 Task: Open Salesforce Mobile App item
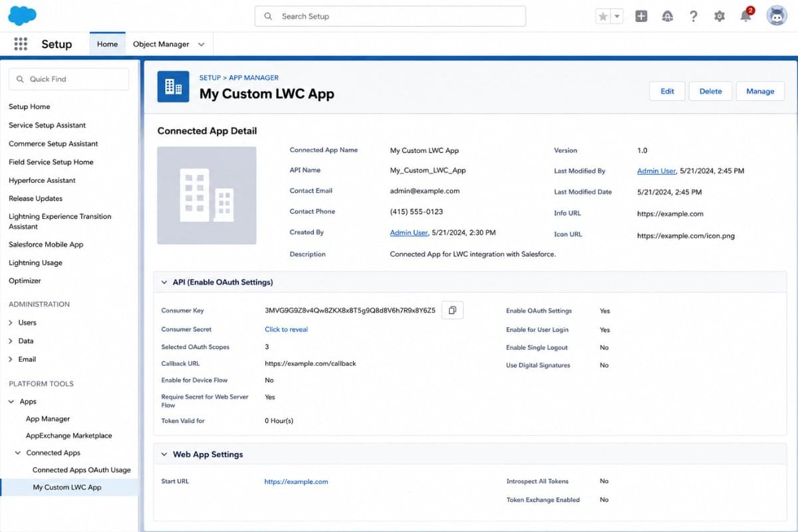coord(46,244)
